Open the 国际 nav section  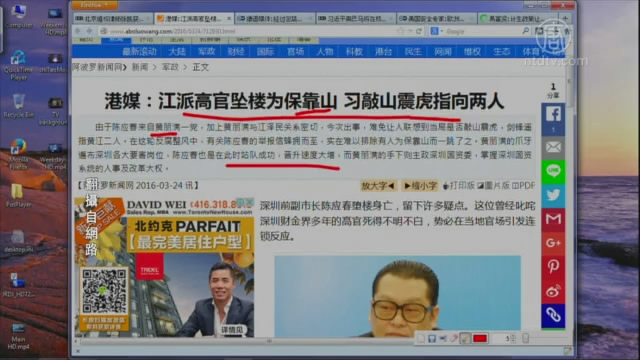pyautogui.click(x=265, y=51)
